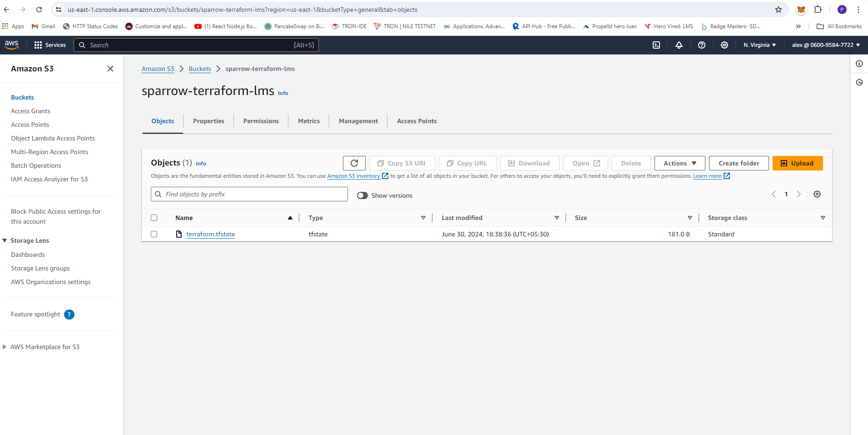868x435 pixels.
Task: Go to the previous objects page
Action: pyautogui.click(x=774, y=194)
